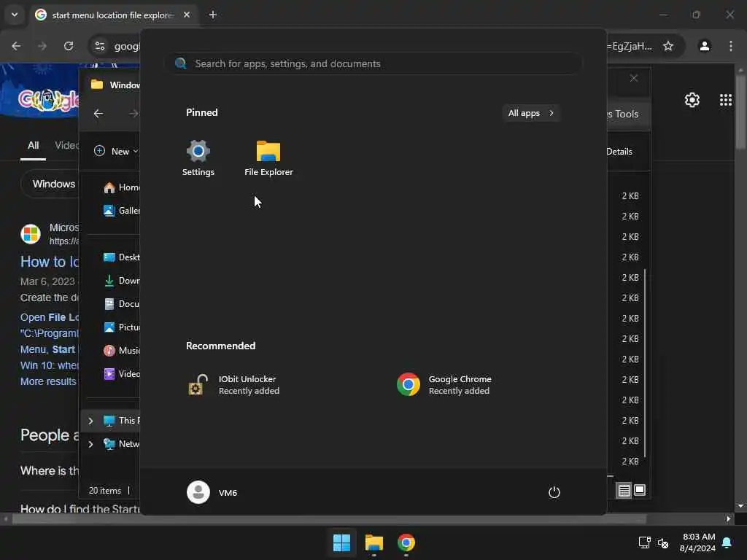
Task: Click the muted volume tray icon
Action: (x=662, y=542)
